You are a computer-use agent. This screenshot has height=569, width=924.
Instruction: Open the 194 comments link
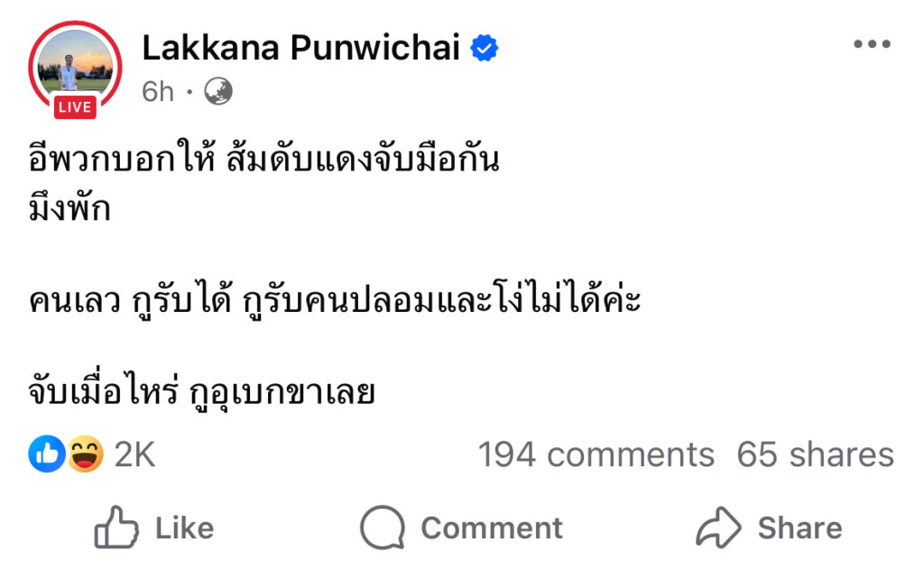596,455
